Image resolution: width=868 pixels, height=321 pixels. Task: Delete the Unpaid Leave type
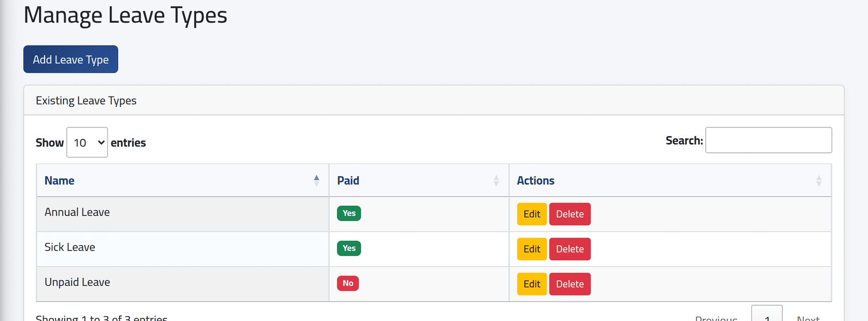click(570, 284)
